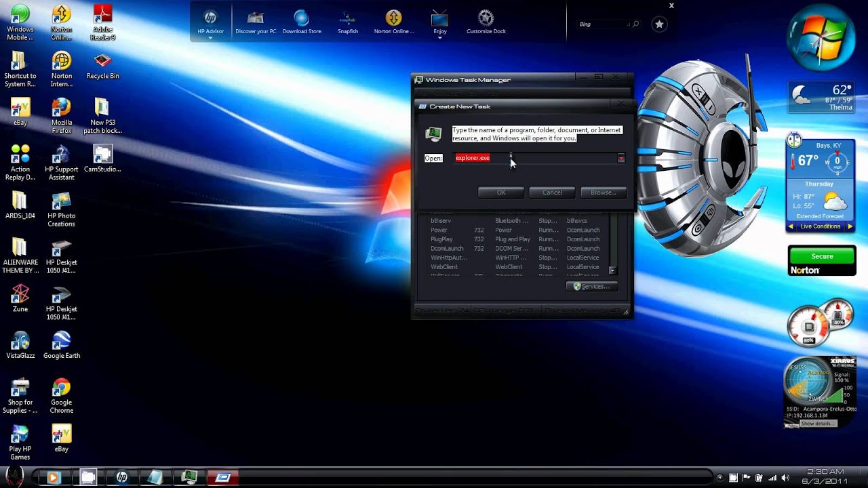Click Show details in Wi-Fi monitor gadget
Image resolution: width=868 pixels, height=488 pixels.
click(818, 424)
